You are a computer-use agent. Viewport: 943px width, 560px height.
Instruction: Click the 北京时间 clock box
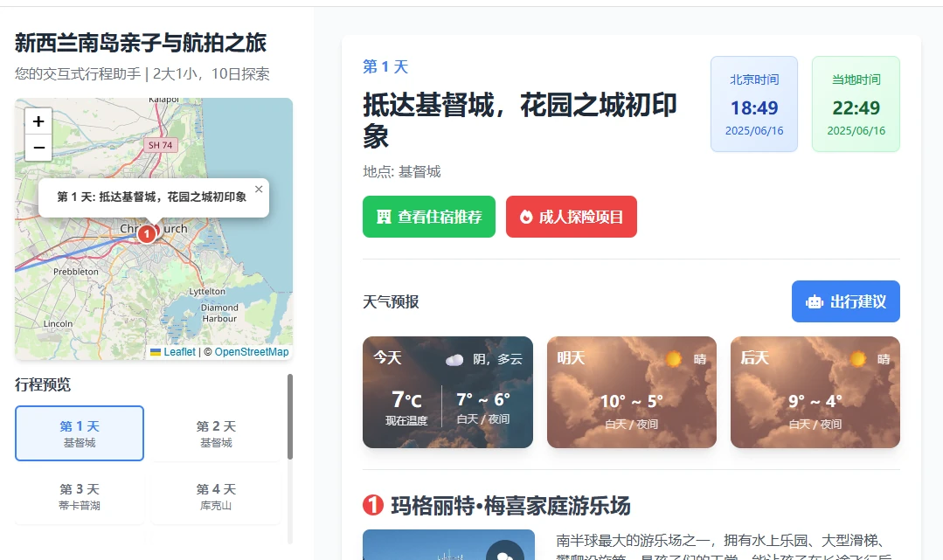point(754,104)
